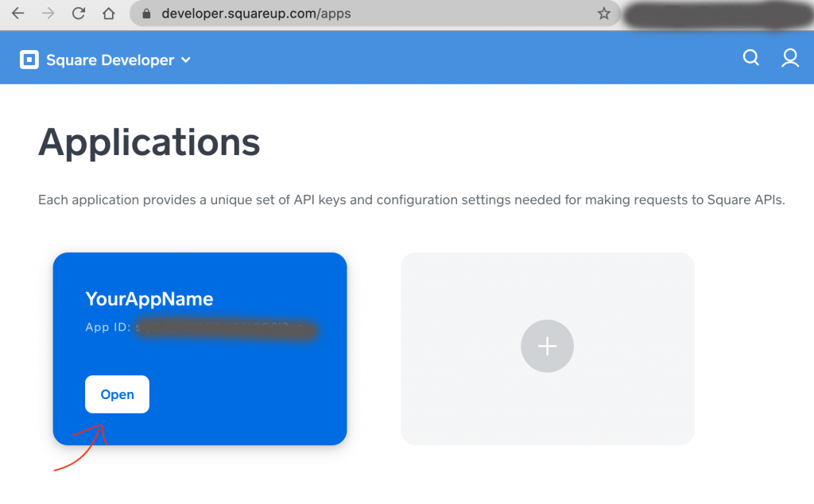Image resolution: width=814 pixels, height=504 pixels.
Task: Click the Square logo icon
Action: coord(29,60)
